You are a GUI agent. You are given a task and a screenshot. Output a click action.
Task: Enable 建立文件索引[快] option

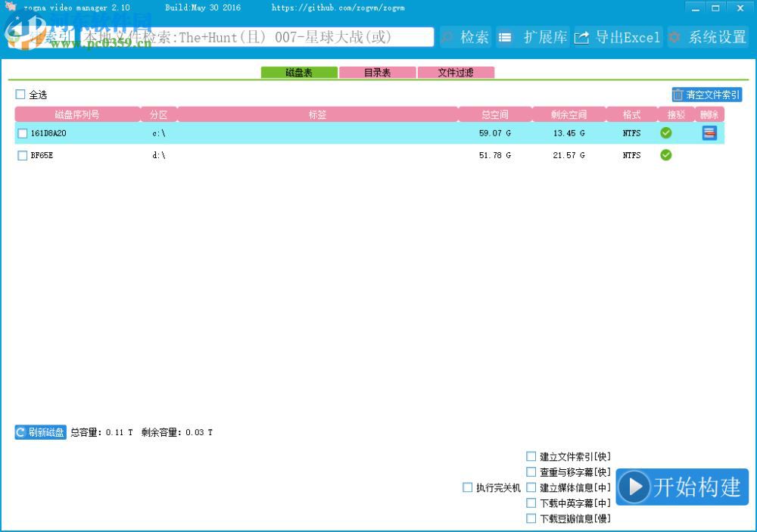(531, 456)
